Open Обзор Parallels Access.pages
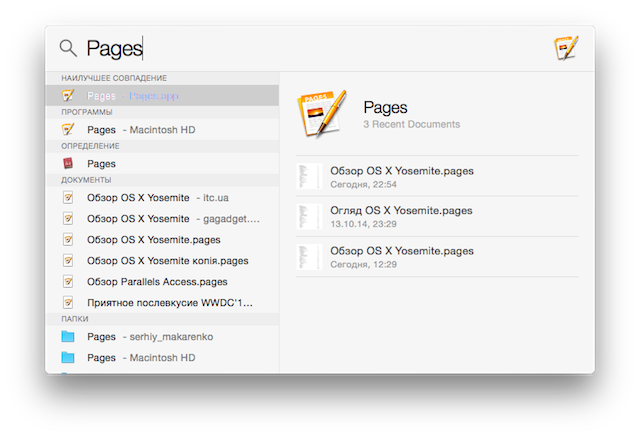640x438 pixels. click(x=162, y=282)
